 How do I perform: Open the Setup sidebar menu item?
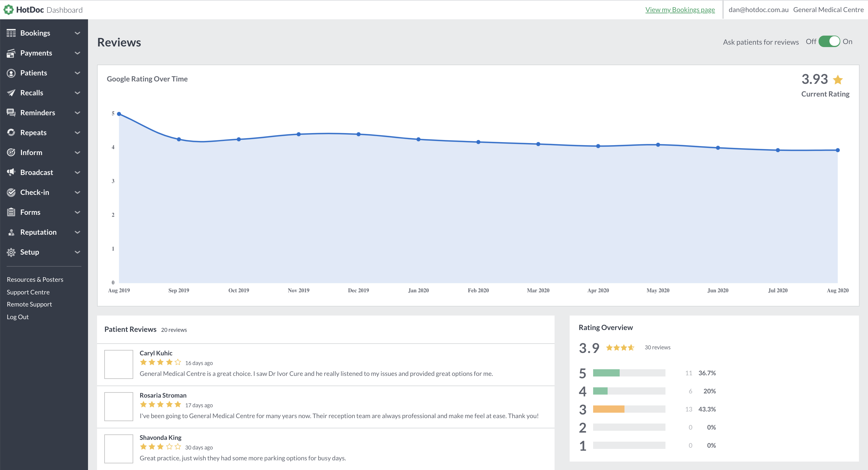pos(44,252)
